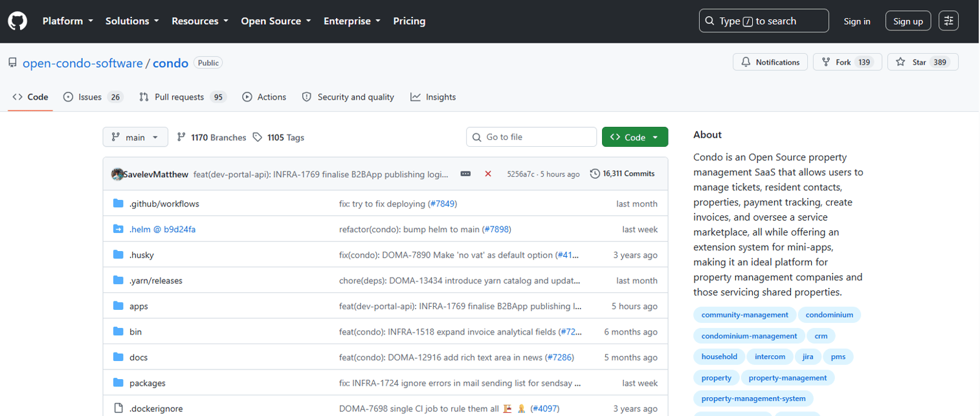The height and width of the screenshot is (416, 980).
Task: Click the tag icon next to Tags
Action: (258, 137)
